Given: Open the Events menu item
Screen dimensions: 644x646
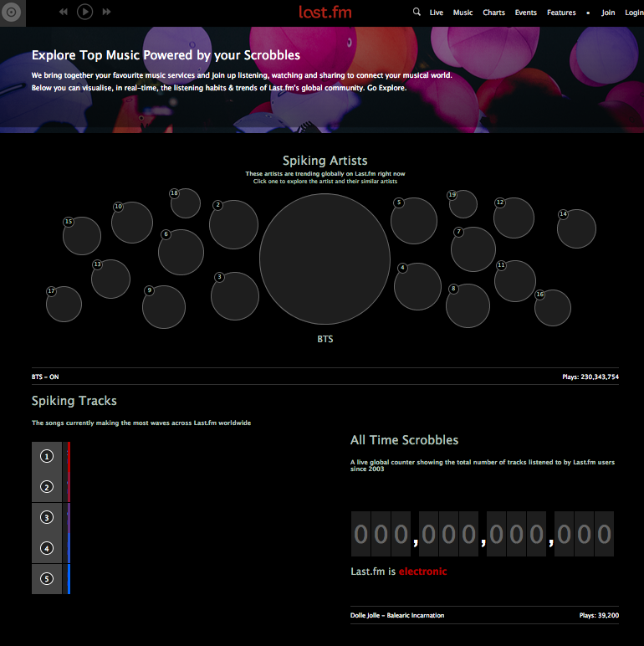Looking at the screenshot, I should (525, 13).
